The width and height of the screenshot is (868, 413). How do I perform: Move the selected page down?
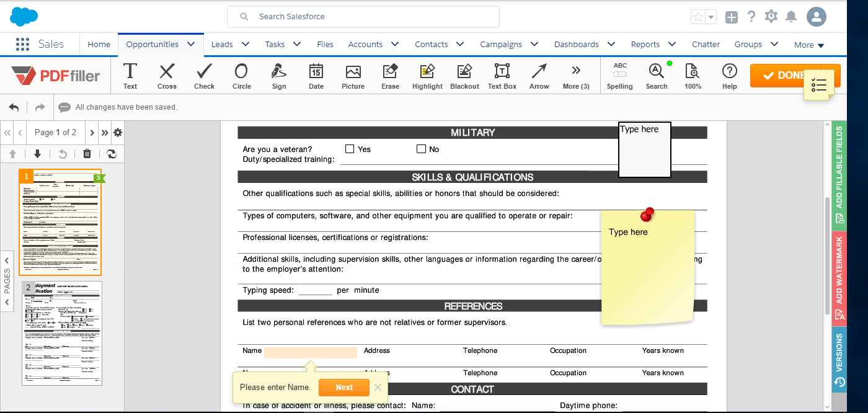click(37, 154)
